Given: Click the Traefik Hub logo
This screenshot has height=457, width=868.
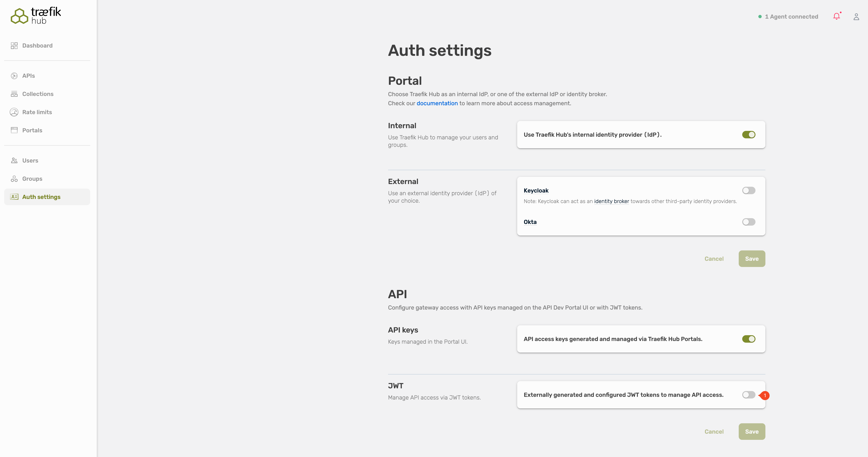Looking at the screenshot, I should tap(36, 16).
